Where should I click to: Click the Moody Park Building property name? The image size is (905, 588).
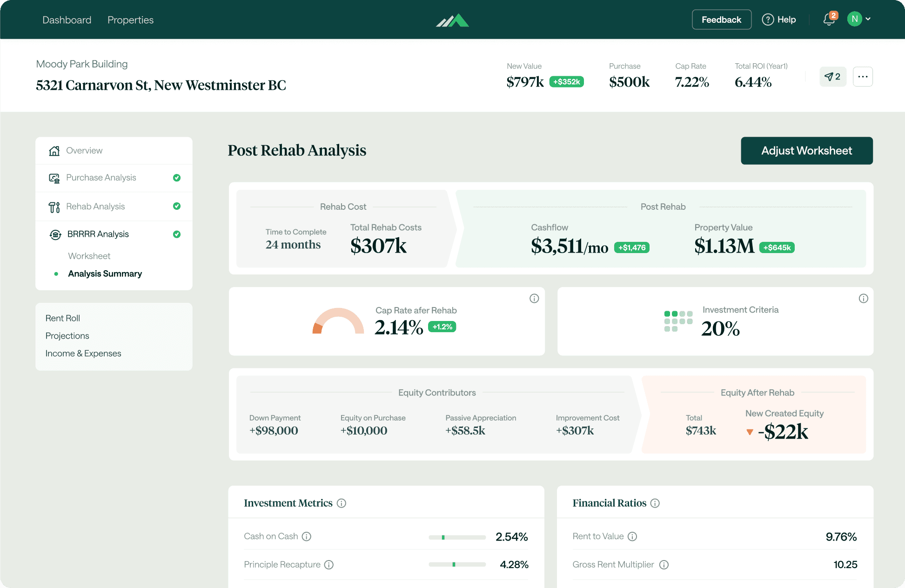[x=82, y=64]
